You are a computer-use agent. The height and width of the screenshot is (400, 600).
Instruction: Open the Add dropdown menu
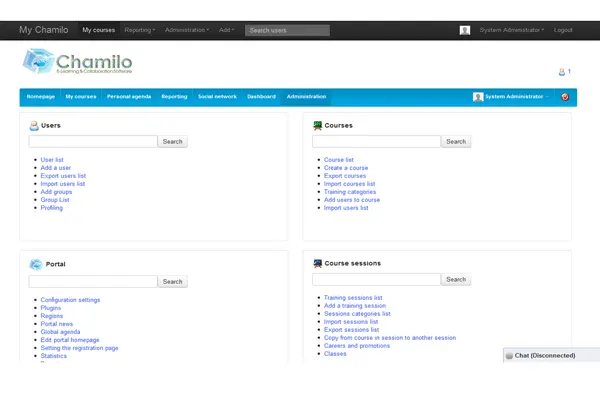[227, 30]
